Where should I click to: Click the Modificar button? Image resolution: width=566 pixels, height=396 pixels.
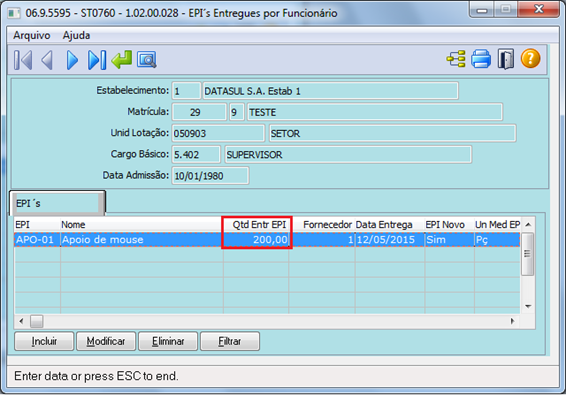tap(106, 341)
